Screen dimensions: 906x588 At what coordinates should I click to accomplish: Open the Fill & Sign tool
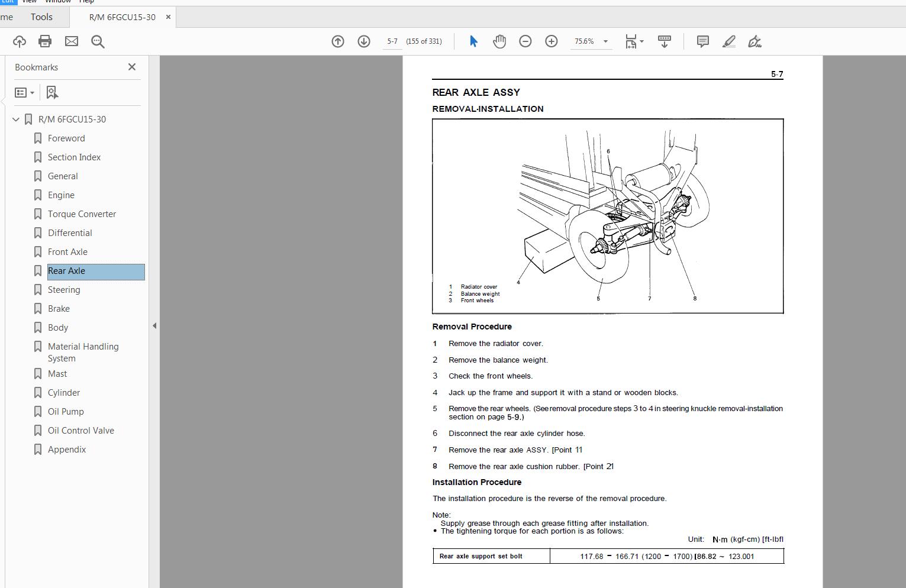click(754, 41)
